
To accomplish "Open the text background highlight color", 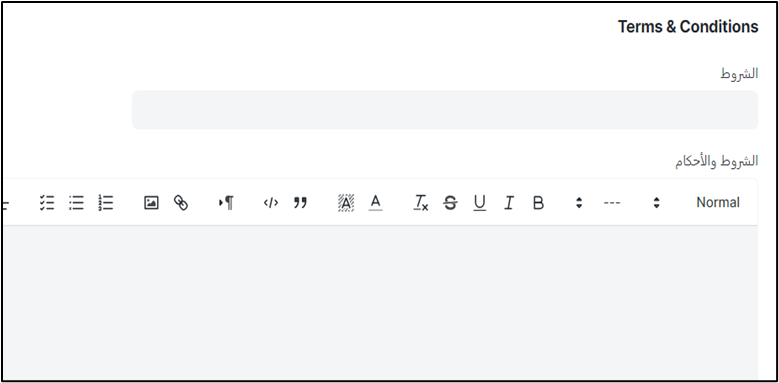I will click(346, 203).
